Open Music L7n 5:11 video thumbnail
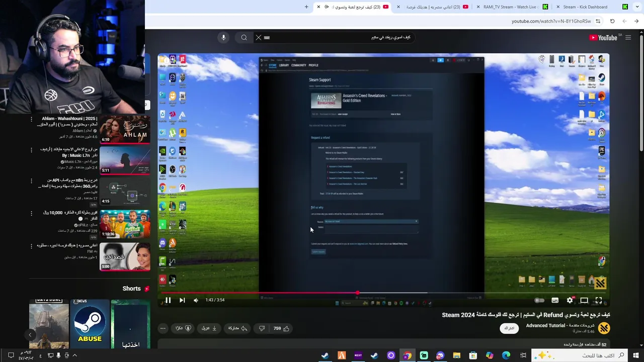 (125, 160)
